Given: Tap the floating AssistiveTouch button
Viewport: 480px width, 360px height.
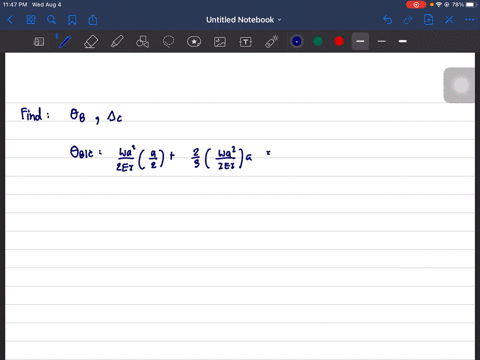Looking at the screenshot, I should click(461, 85).
